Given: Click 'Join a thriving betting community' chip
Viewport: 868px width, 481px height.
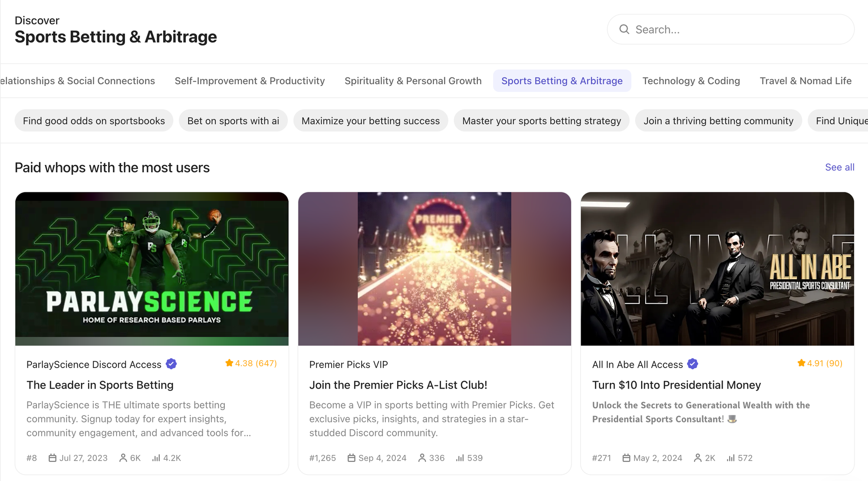Looking at the screenshot, I should [x=718, y=121].
